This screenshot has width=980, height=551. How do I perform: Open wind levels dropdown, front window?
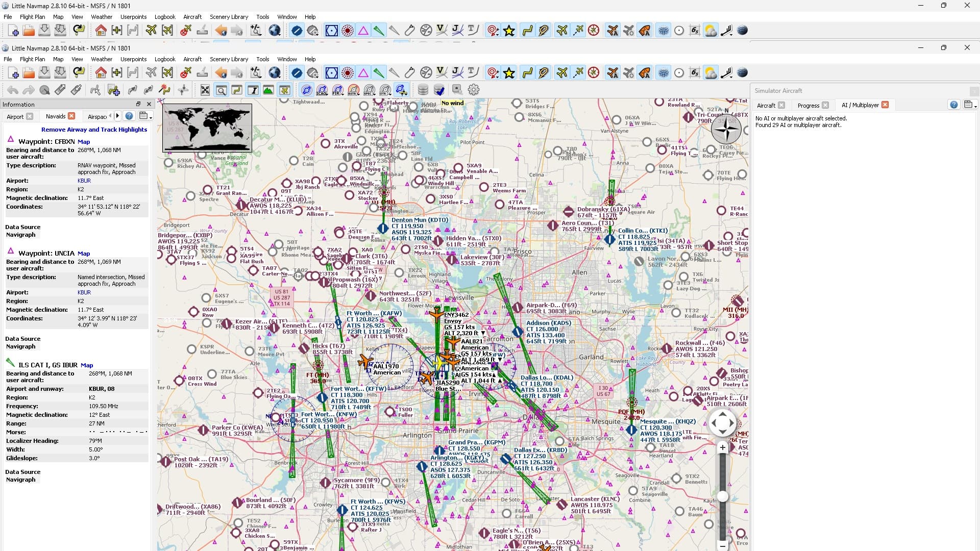pyautogui.click(x=727, y=73)
